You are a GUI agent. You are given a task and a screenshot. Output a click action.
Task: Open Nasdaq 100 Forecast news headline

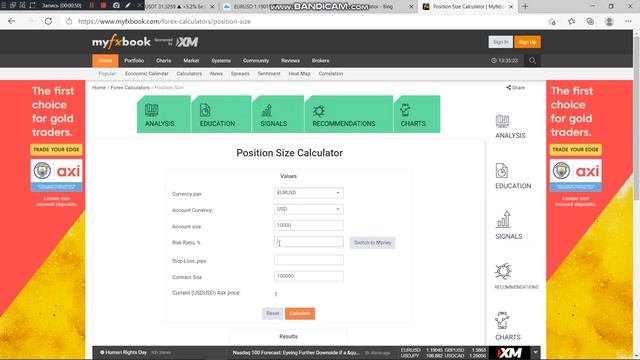click(x=296, y=353)
